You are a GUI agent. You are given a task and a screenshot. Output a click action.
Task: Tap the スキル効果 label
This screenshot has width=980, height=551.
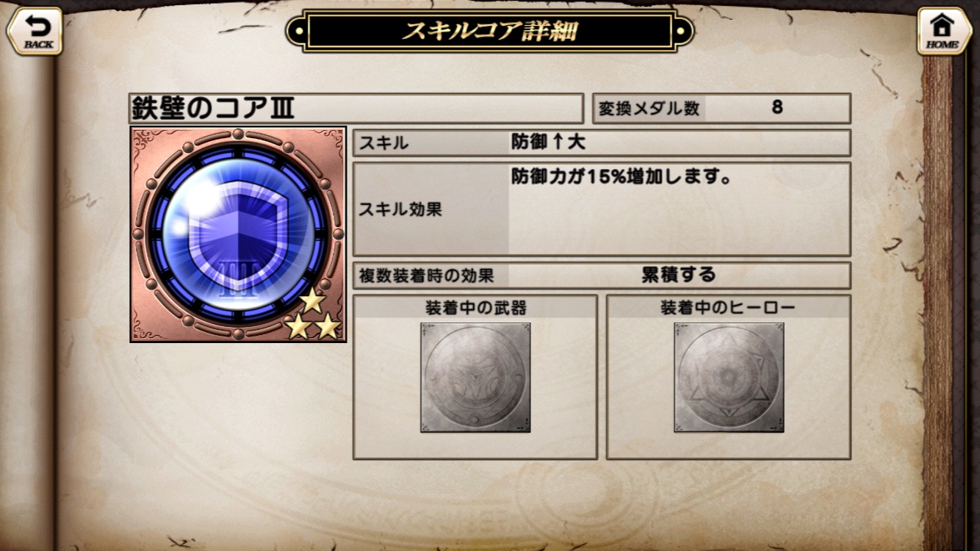click(400, 209)
